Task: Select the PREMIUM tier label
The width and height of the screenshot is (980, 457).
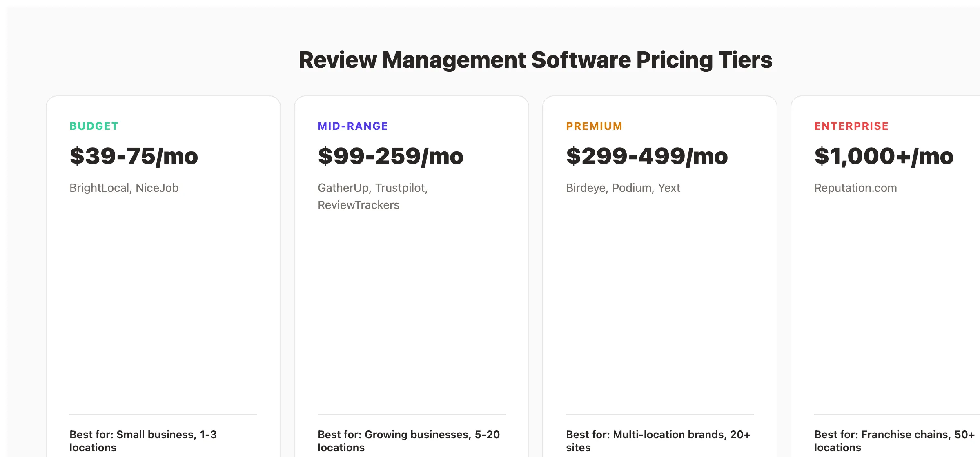Action: coord(594,126)
